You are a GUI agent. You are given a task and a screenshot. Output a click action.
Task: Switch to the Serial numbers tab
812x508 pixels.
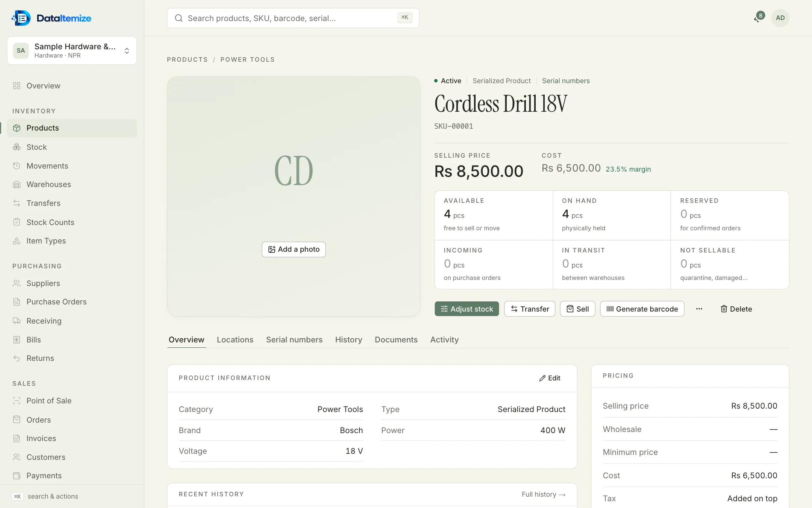[x=294, y=340]
